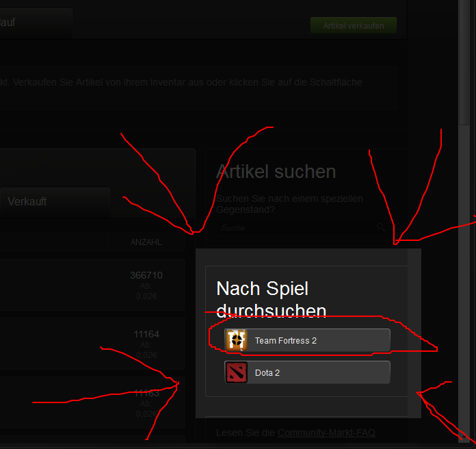This screenshot has width=476, height=449.
Task: Select the partially visible tab ending in 'lauf'
Action: [36, 23]
